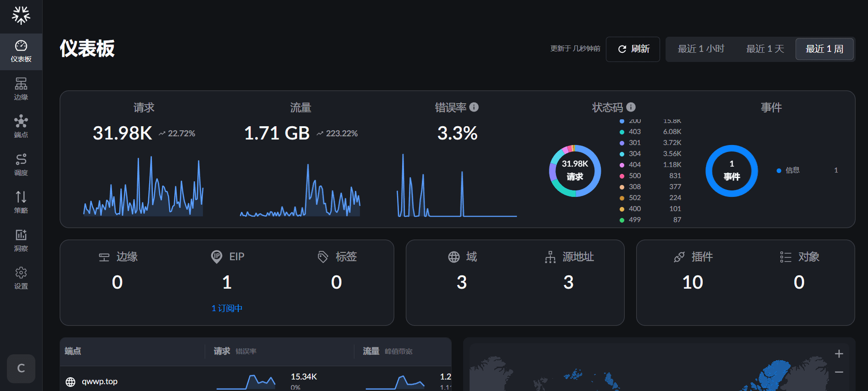Zoom in on the map with plus
This screenshot has height=391, width=868.
pyautogui.click(x=839, y=354)
